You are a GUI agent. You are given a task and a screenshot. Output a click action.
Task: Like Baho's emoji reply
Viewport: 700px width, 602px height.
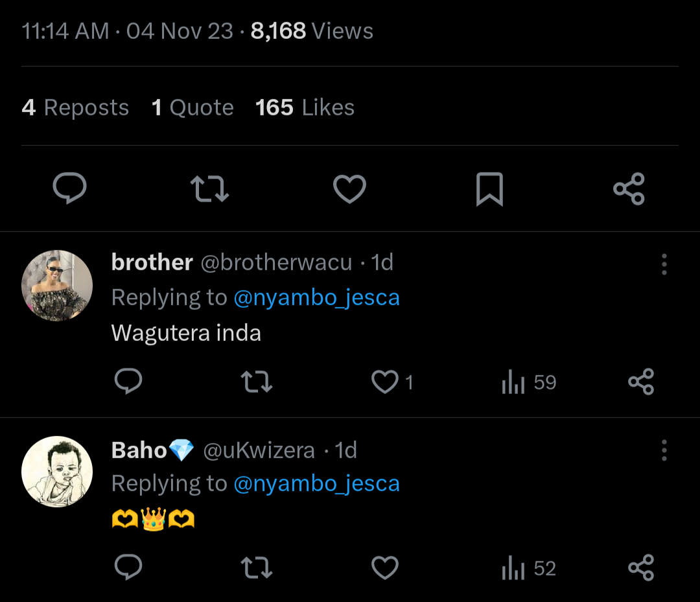(384, 568)
